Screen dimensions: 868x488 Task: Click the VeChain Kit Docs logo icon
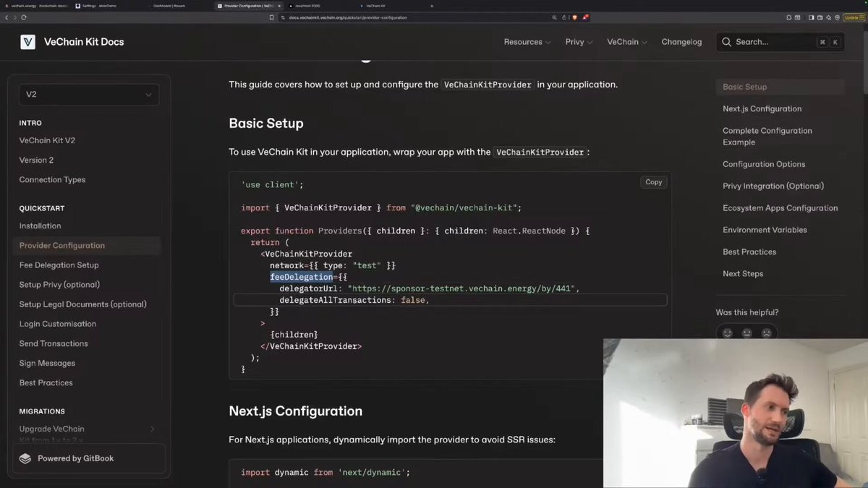(x=27, y=42)
